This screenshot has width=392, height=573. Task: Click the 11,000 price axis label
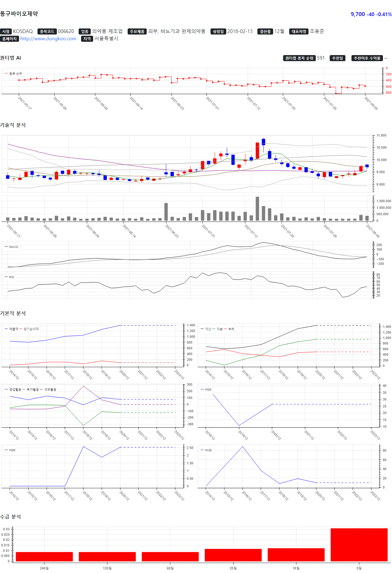pos(381,136)
